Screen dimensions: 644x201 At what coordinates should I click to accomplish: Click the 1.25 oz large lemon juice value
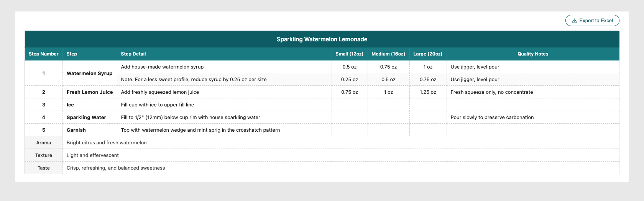tap(428, 92)
